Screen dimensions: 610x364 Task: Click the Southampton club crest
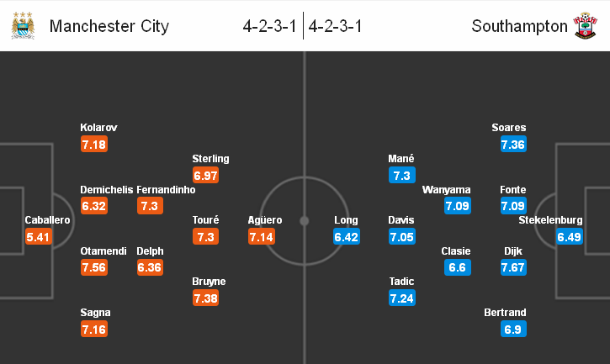coord(585,26)
